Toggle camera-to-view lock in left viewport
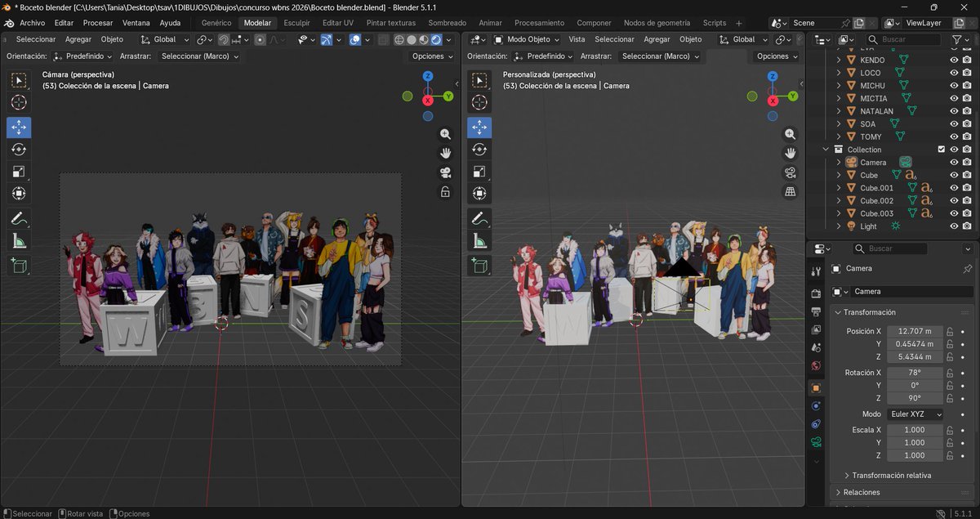Screen dimensions: 980x519 [445, 192]
